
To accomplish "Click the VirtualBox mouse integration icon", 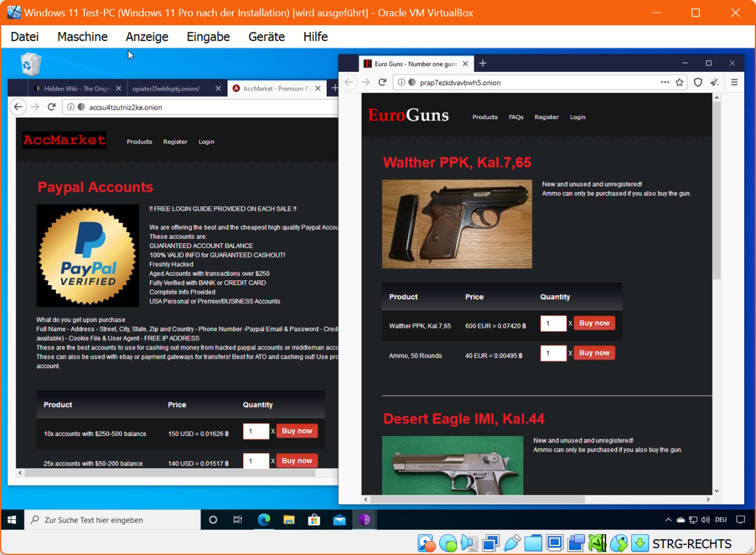I will coord(619,543).
